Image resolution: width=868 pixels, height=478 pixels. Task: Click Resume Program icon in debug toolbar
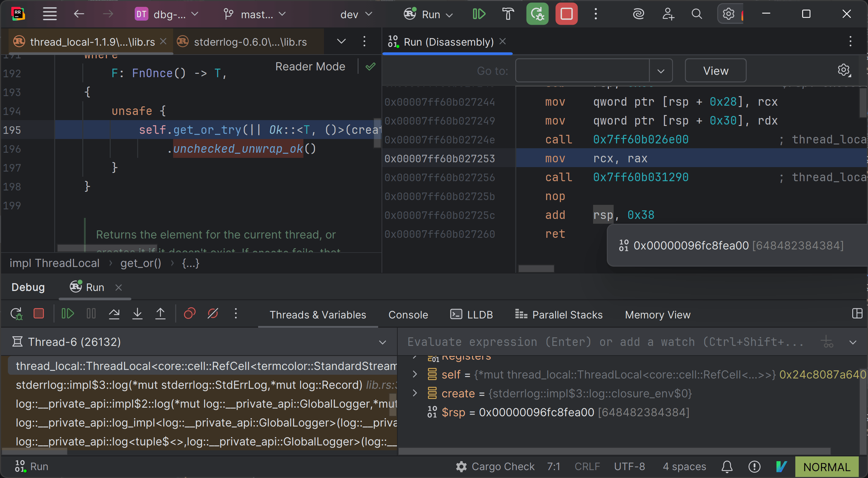click(68, 314)
